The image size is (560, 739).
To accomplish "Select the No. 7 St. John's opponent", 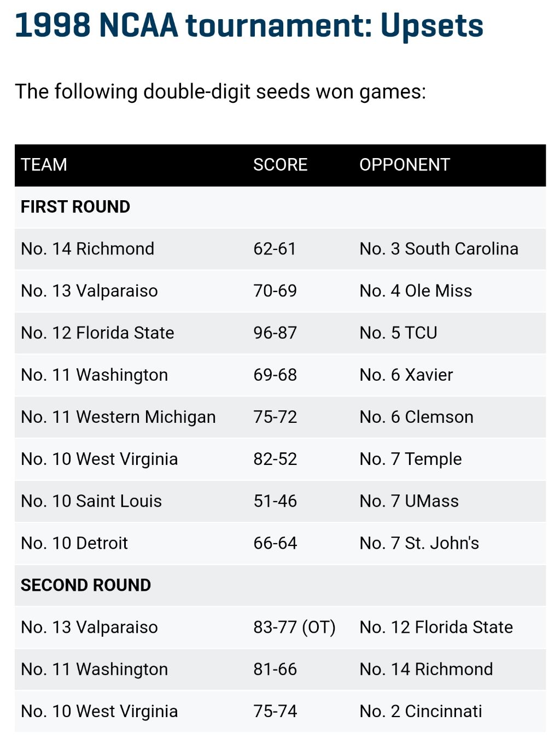I will 419,543.
